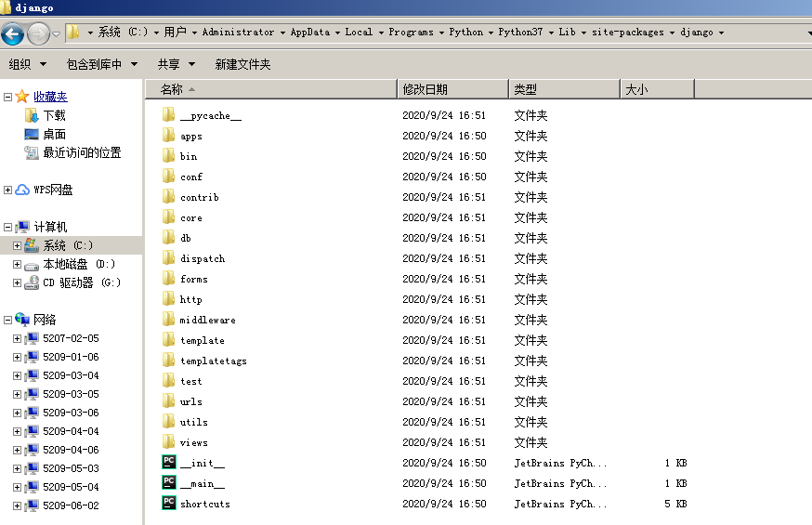Select network computer 5209-01-06
812x525 pixels.
pyautogui.click(x=71, y=357)
